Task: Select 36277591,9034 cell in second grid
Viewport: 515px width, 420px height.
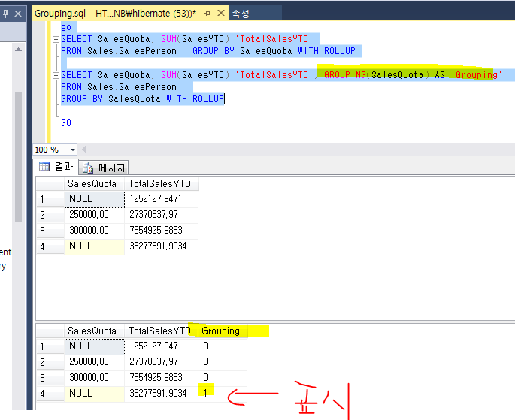Action: tap(161, 394)
